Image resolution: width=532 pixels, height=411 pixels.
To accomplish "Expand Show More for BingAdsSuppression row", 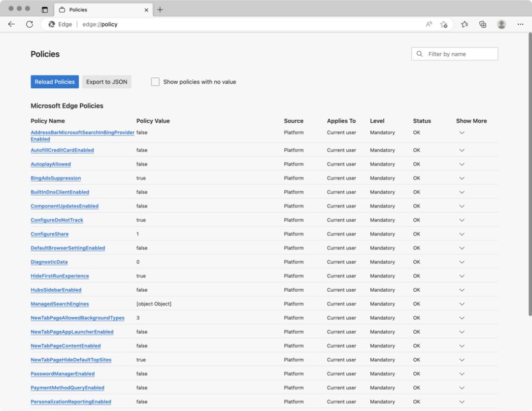I will pos(462,178).
